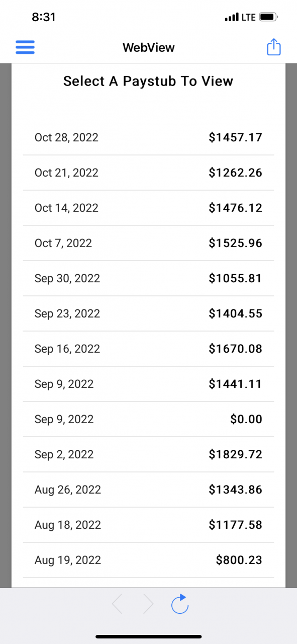Tap the share icon
The height and width of the screenshot is (644, 297).
pos(273,47)
